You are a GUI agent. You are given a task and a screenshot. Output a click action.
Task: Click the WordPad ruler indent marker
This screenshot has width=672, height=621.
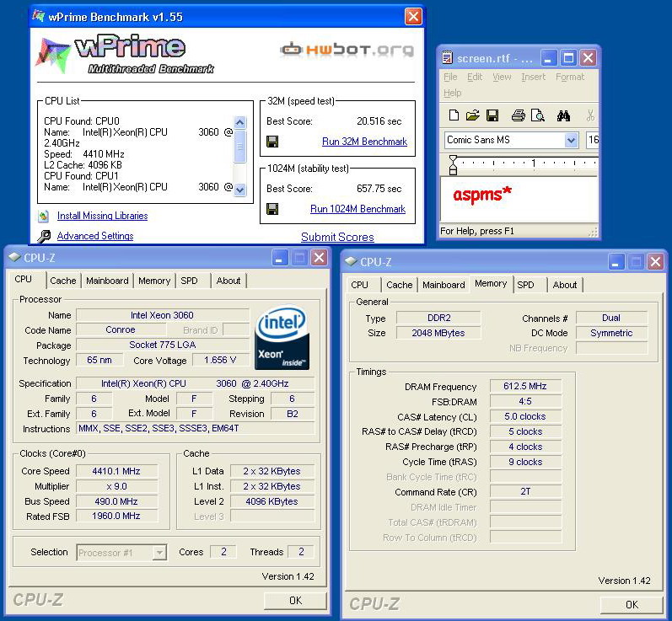[453, 165]
